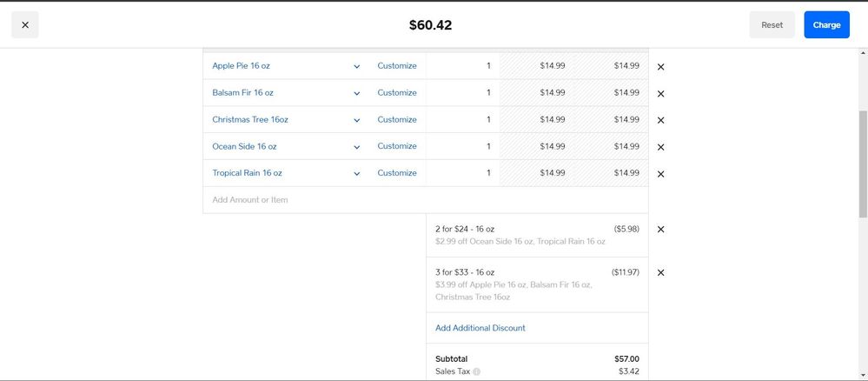Close the sale screen with the top-left X
This screenshot has width=868, height=381.
pyautogui.click(x=25, y=25)
